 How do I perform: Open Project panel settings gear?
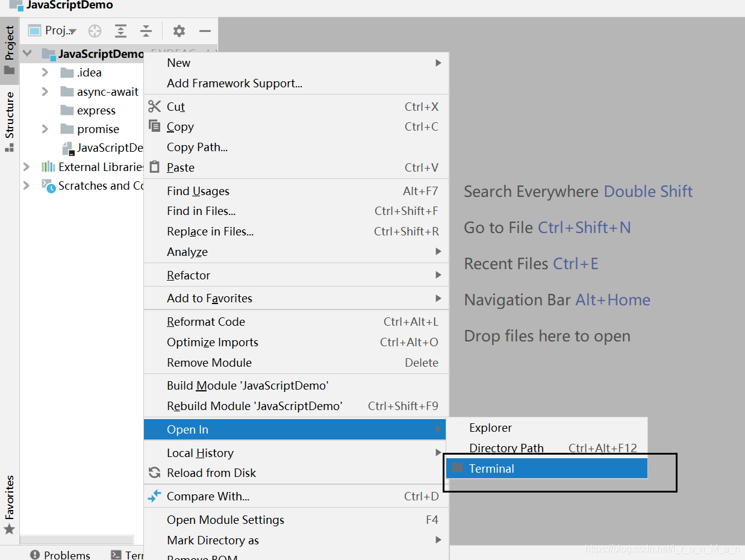coord(179,31)
